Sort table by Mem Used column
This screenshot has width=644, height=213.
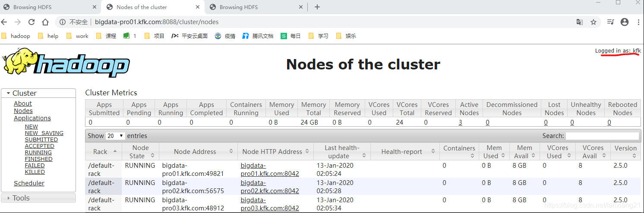[494, 151]
